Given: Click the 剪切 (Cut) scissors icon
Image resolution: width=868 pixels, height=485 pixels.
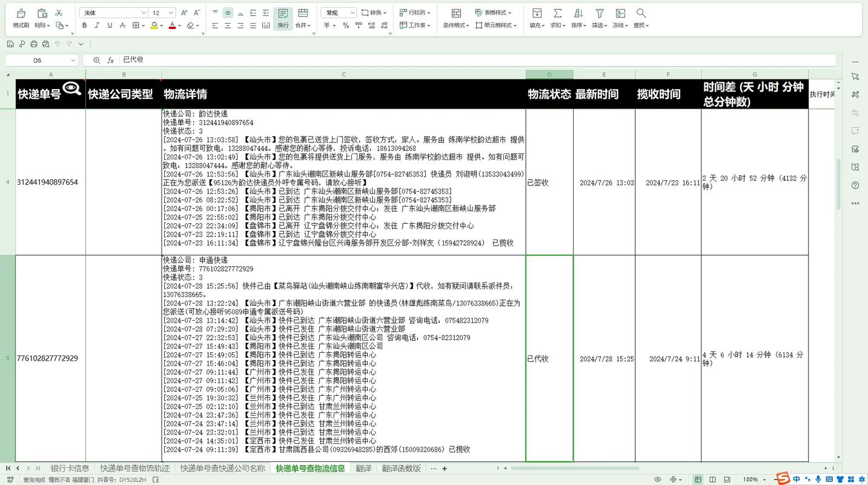Looking at the screenshot, I should click(58, 12).
